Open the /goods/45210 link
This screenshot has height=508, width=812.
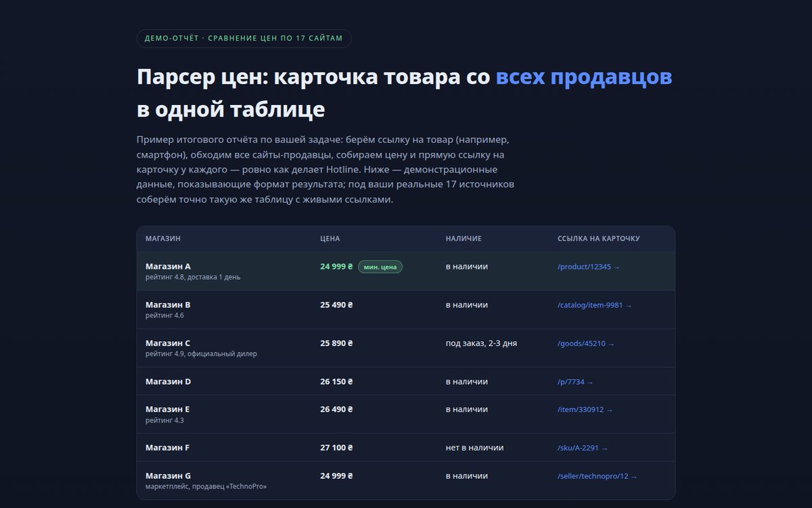585,344
